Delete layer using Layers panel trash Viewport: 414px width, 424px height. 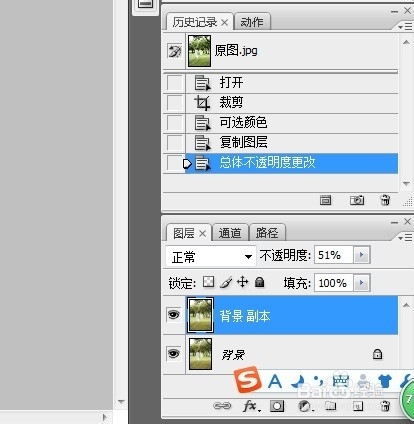click(385, 406)
